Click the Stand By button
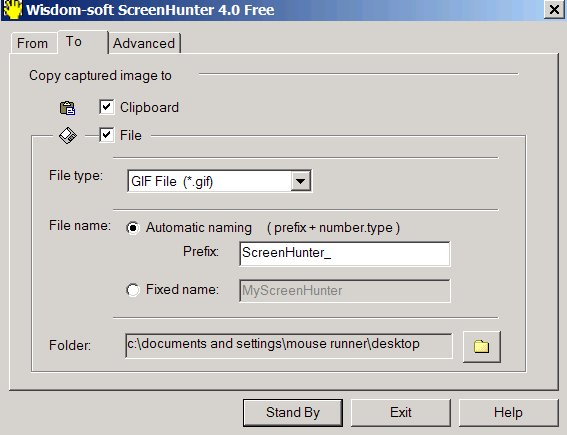This screenshot has height=435, width=567. coord(293,413)
